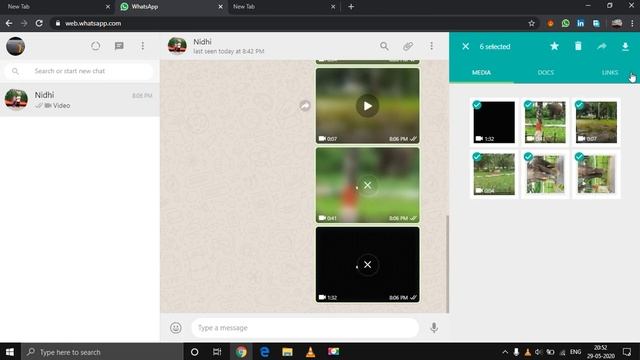The image size is (640, 360).
Task: Open the WhatsApp browser extension icon
Action: click(x=565, y=23)
